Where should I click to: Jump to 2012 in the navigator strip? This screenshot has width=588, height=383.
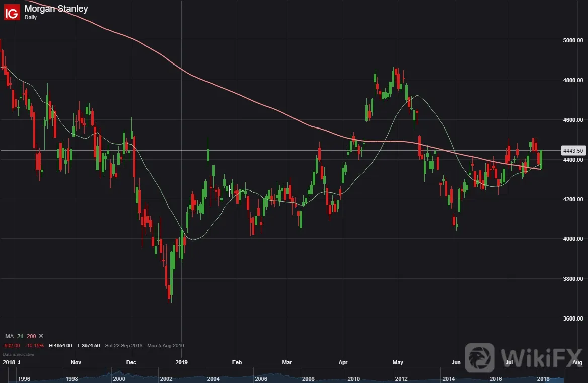point(401,379)
